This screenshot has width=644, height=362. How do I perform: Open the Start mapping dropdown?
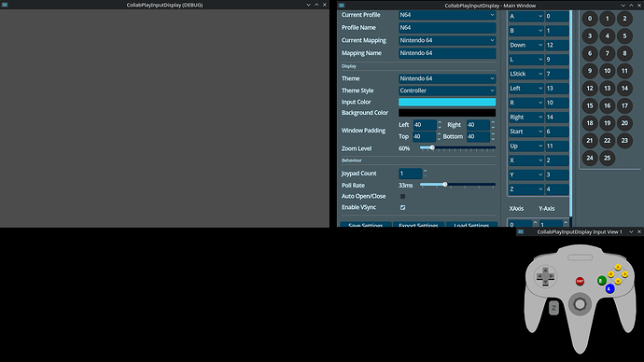pos(525,132)
